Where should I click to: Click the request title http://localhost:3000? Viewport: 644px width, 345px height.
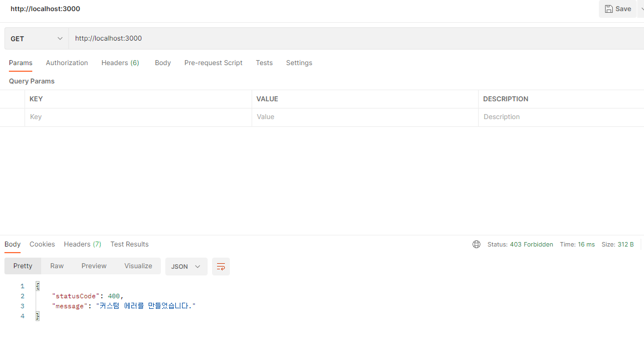click(x=45, y=9)
